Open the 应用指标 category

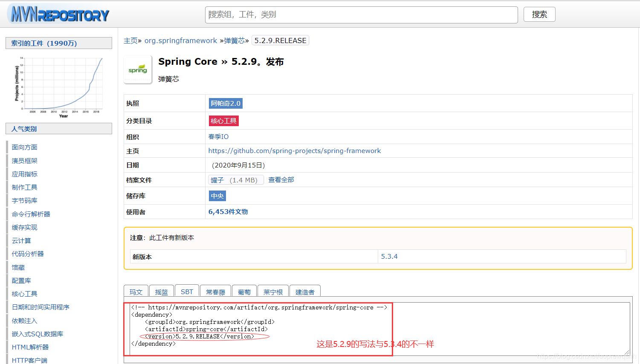click(x=25, y=174)
